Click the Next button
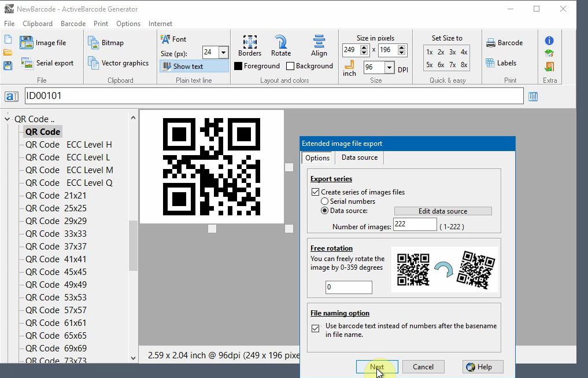588x378 pixels. click(377, 367)
